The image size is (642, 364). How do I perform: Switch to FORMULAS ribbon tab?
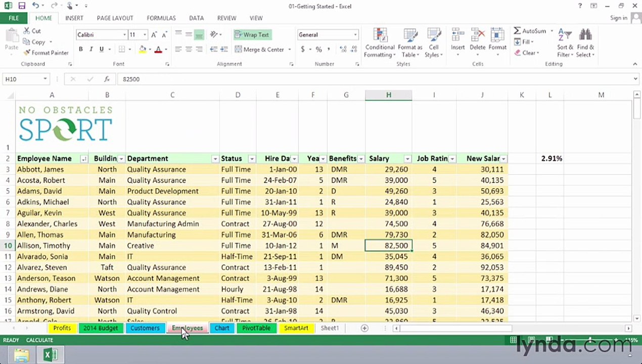[161, 18]
